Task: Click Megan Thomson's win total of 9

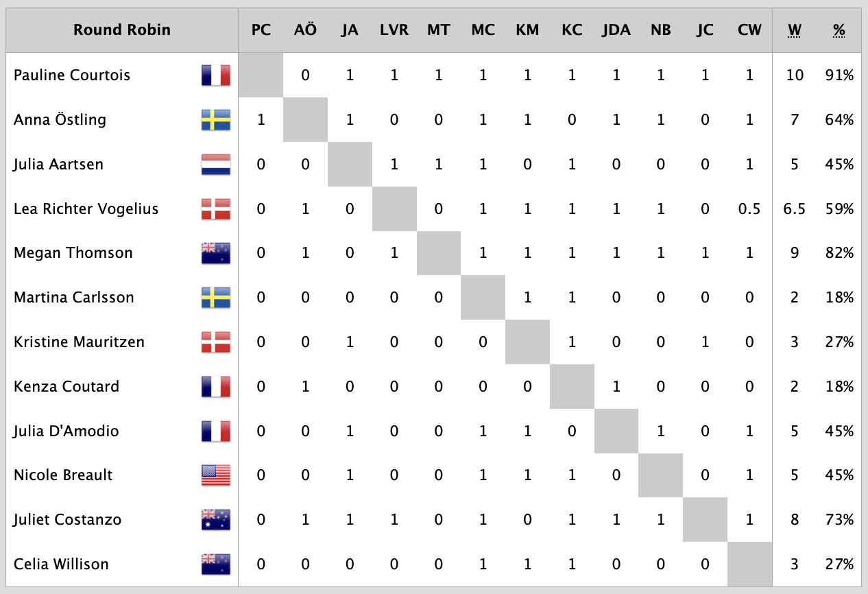Action: 794,253
